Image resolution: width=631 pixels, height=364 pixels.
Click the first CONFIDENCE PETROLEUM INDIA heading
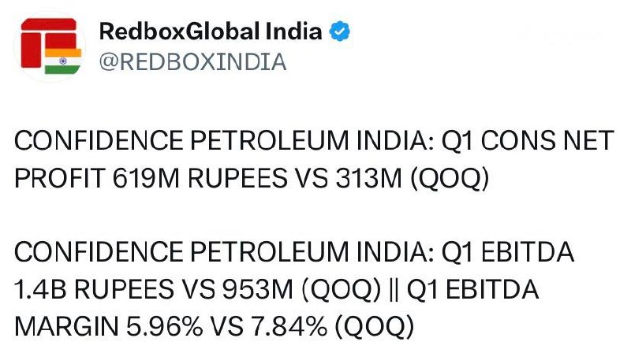click(224, 141)
